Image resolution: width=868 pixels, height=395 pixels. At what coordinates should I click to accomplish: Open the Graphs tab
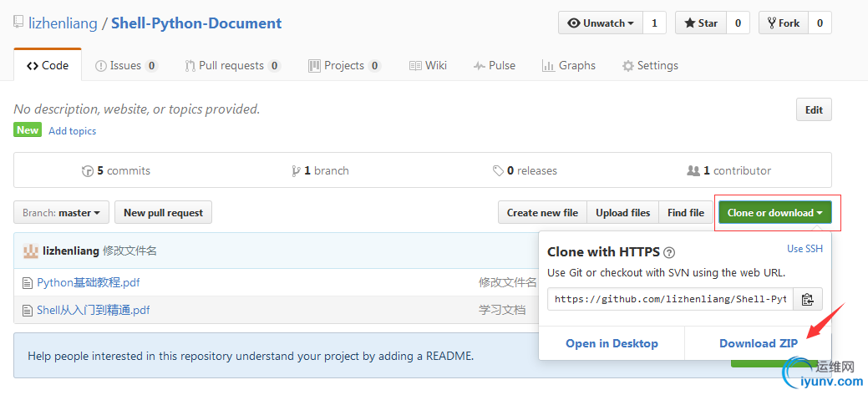pyautogui.click(x=569, y=65)
